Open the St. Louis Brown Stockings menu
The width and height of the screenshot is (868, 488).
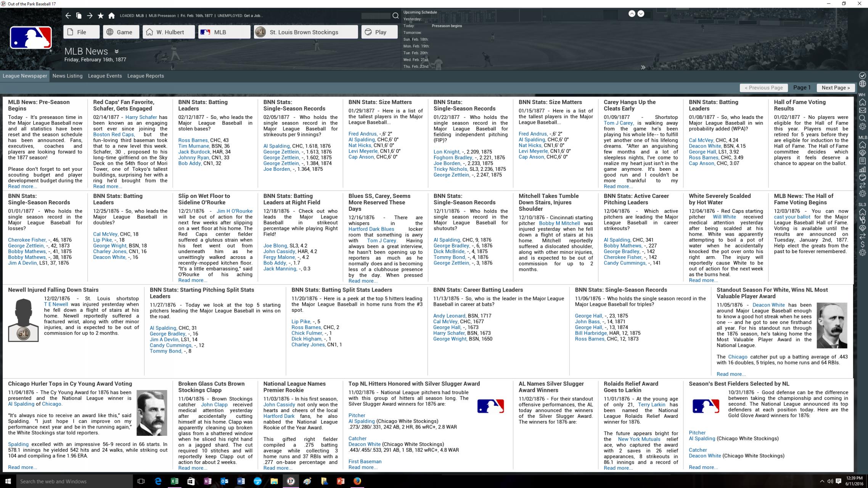pos(306,32)
